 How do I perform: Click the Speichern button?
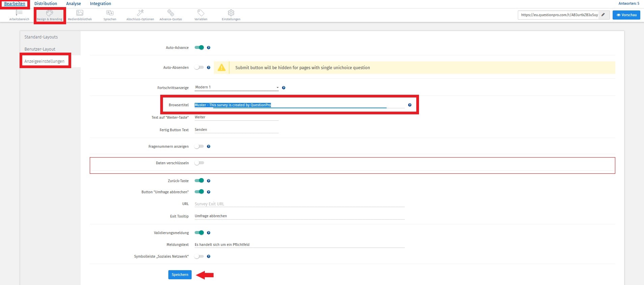click(180, 275)
